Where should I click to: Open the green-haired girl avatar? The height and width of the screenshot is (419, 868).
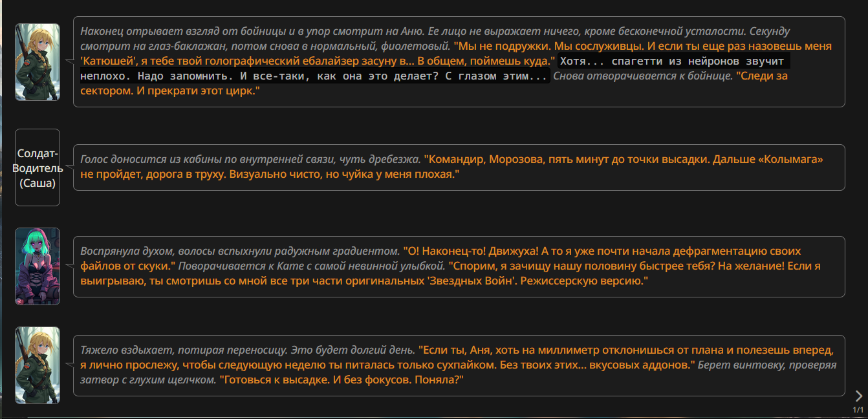[38, 266]
